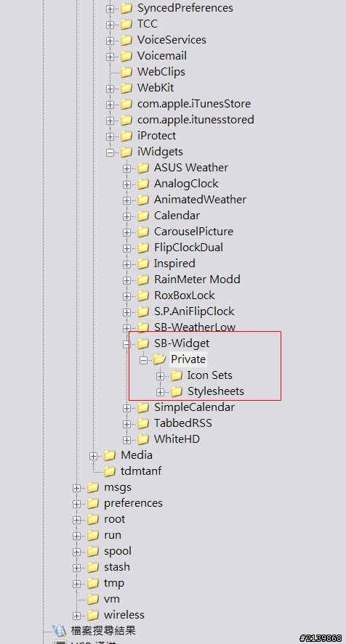The width and height of the screenshot is (346, 644).
Task: Select the Stylesheets folder icon
Action: [176, 391]
